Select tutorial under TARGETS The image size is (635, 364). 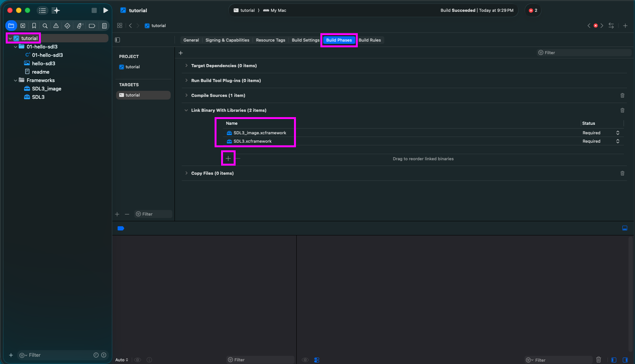click(x=143, y=95)
